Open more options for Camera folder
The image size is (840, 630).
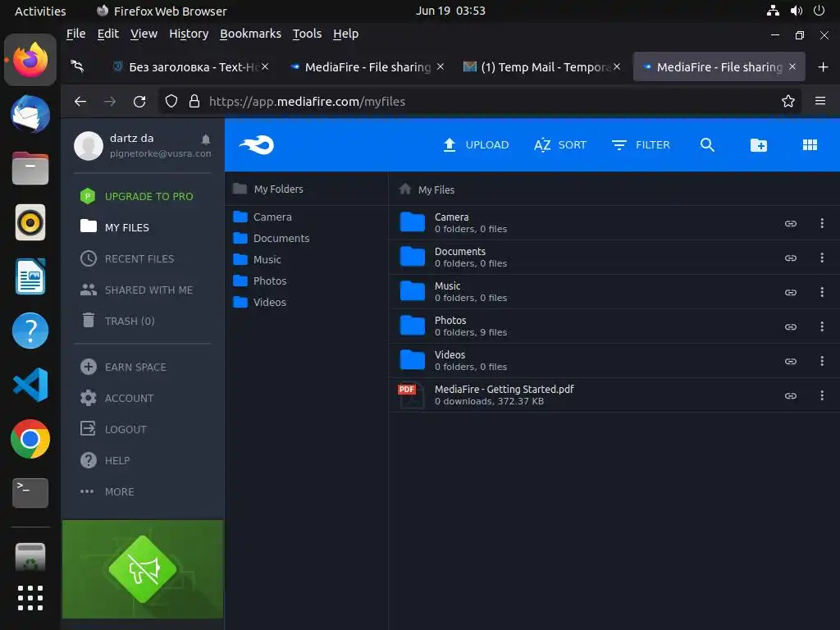pyautogui.click(x=822, y=223)
